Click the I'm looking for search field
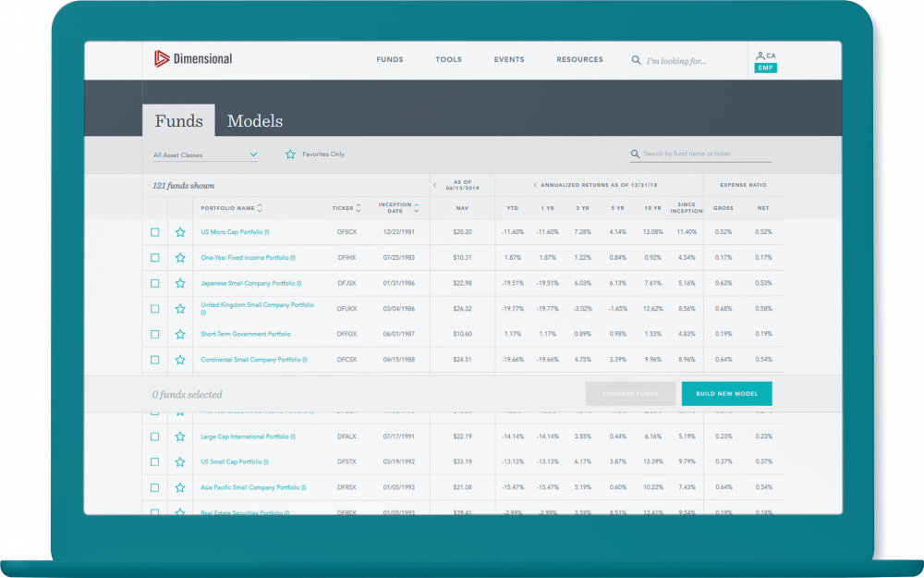This screenshot has height=578, width=924. pos(676,61)
